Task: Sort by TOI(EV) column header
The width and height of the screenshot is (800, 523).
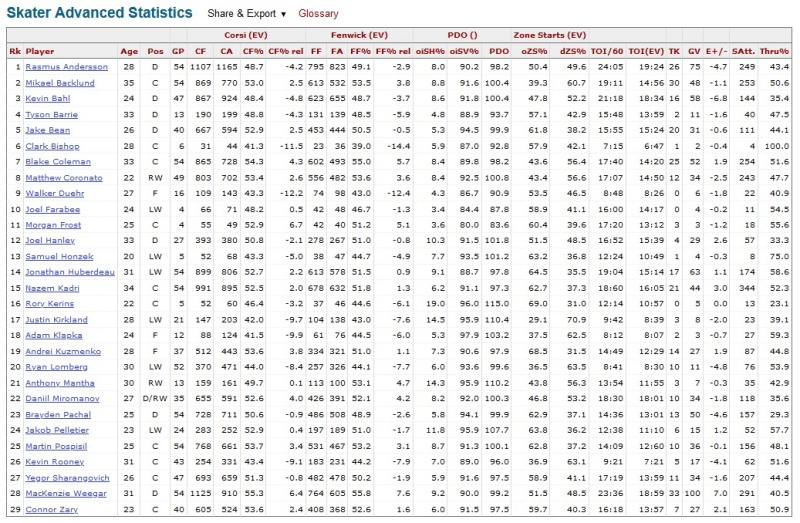Action: 646,51
